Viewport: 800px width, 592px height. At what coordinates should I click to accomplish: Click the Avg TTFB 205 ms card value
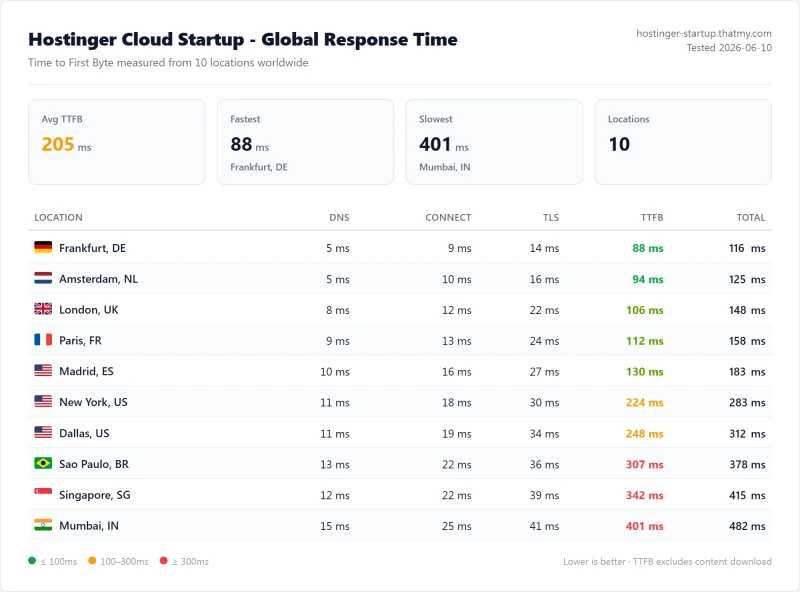tap(66, 144)
